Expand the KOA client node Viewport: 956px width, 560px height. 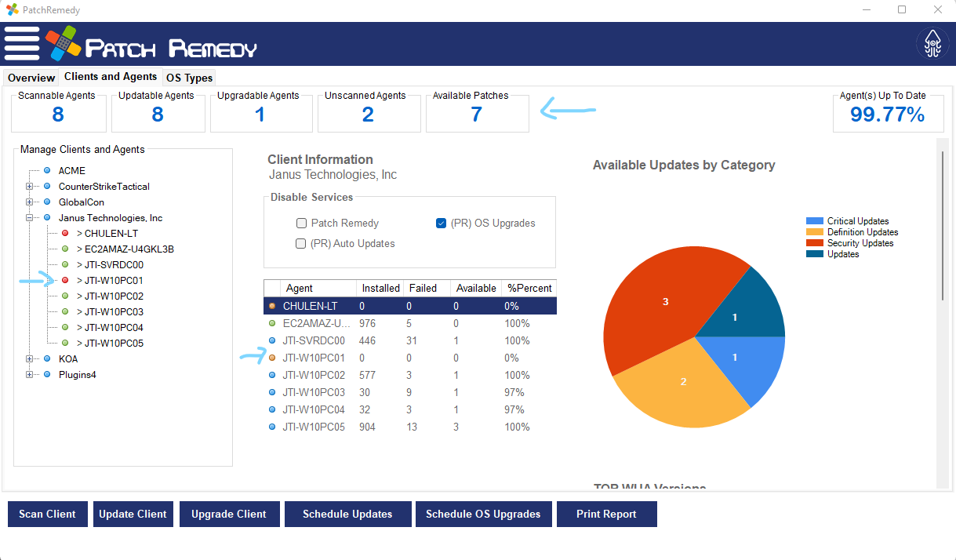coord(29,359)
